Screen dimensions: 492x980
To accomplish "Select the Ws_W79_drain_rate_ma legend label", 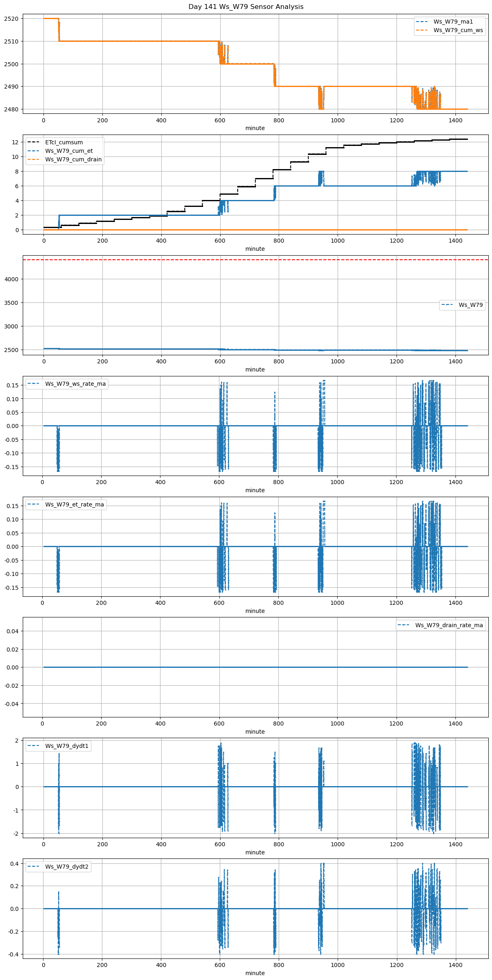I will tap(449, 625).
